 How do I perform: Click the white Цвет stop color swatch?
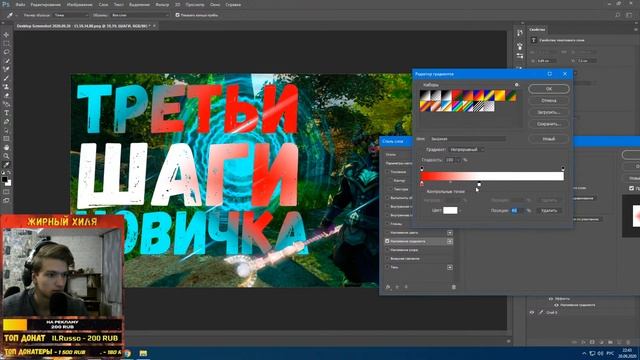click(x=450, y=211)
